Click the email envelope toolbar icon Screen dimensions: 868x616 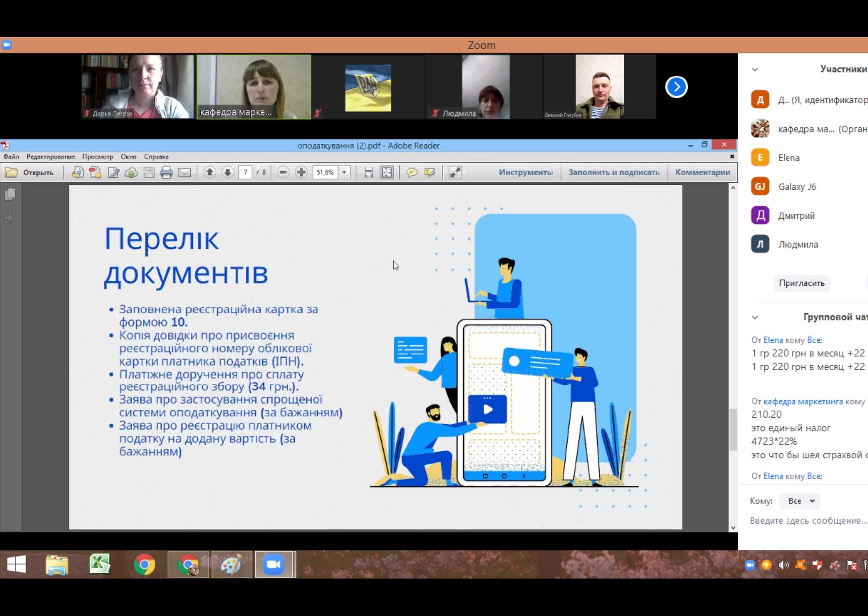point(185,172)
